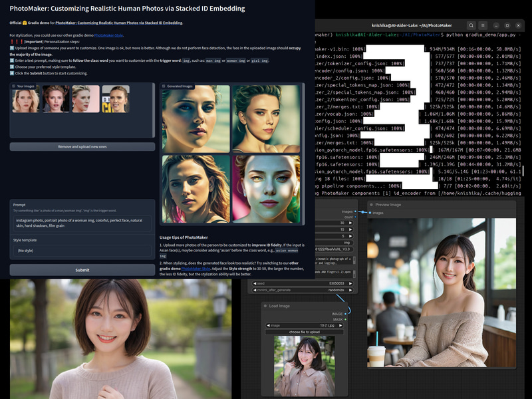Select next control_after_generate option

[350, 290]
